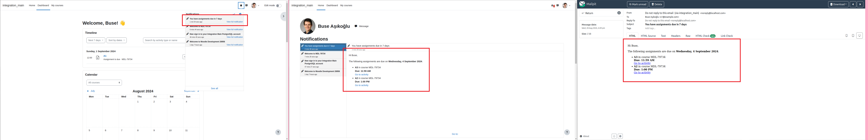Click See all notifications link
The image size is (868, 140).
pyautogui.click(x=214, y=88)
